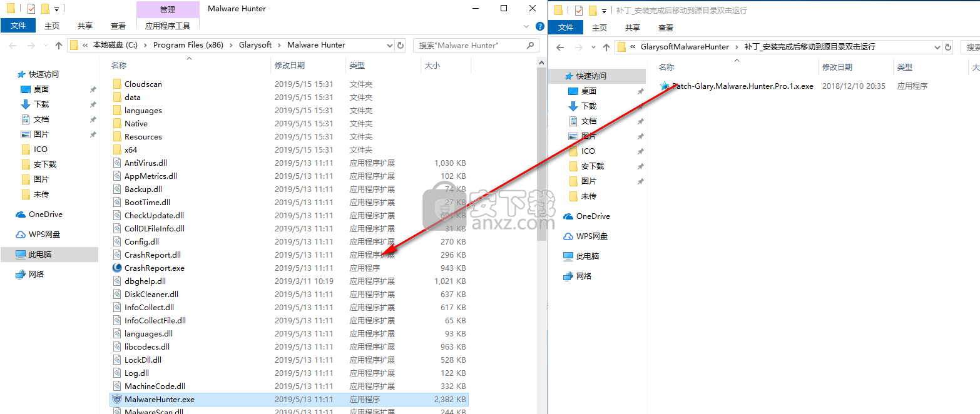The width and height of the screenshot is (980, 414).
Task: Click the CrashReport.exe application icon
Action: tap(117, 268)
